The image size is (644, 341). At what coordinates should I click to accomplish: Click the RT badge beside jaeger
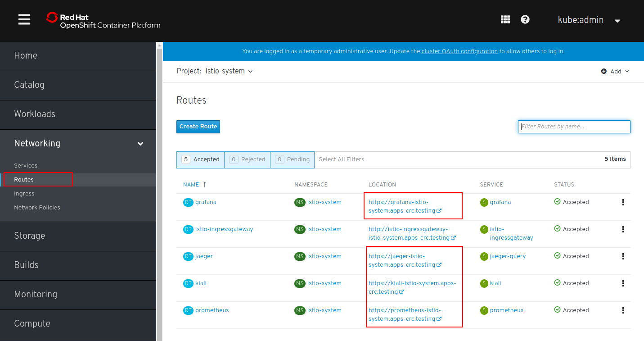tap(188, 256)
